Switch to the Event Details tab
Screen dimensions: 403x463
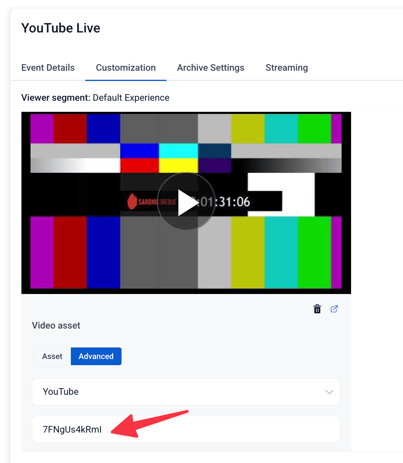[x=48, y=68]
